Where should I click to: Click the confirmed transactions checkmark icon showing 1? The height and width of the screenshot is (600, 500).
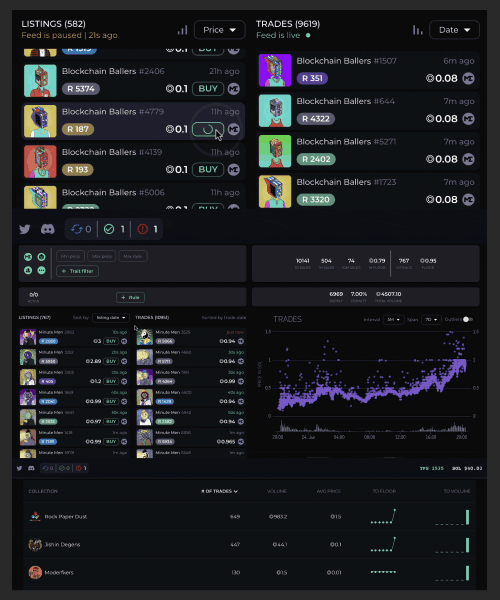tap(109, 229)
